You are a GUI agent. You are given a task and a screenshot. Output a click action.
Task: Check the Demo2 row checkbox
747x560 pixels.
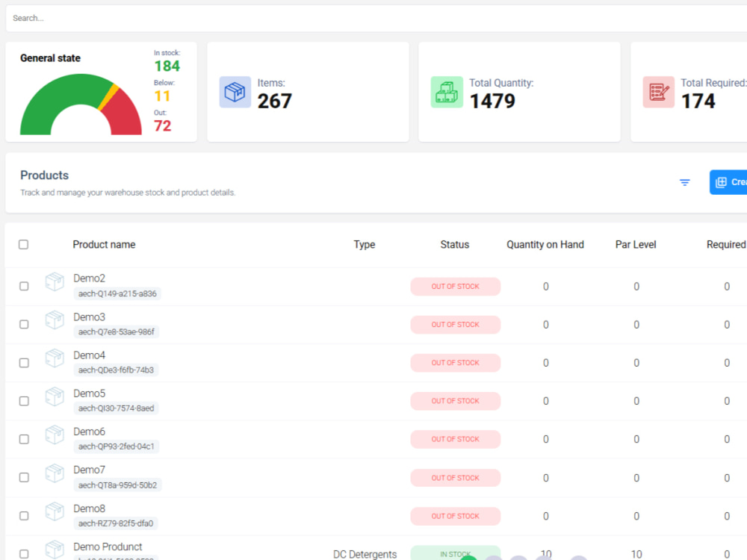click(x=24, y=286)
